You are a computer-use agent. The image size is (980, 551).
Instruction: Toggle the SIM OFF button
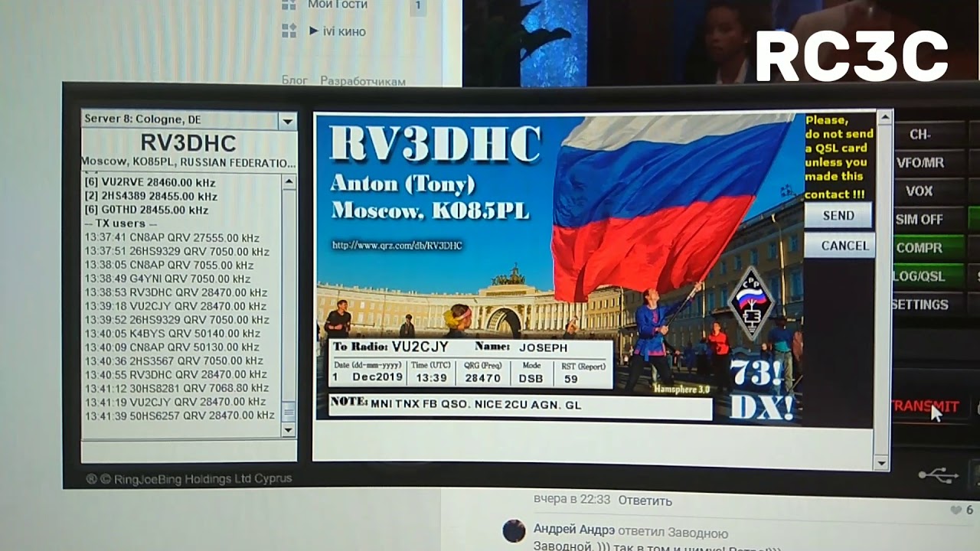[920, 220]
